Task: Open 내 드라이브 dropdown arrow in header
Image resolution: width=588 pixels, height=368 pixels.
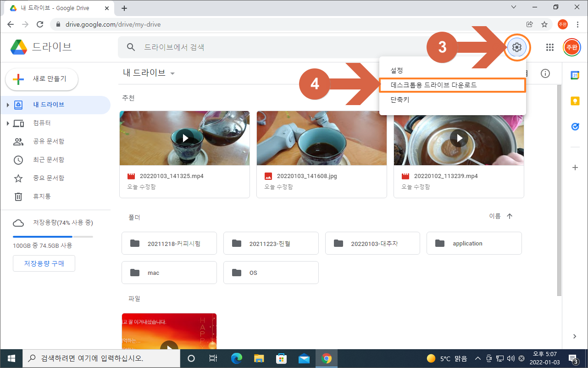Action: pos(172,73)
